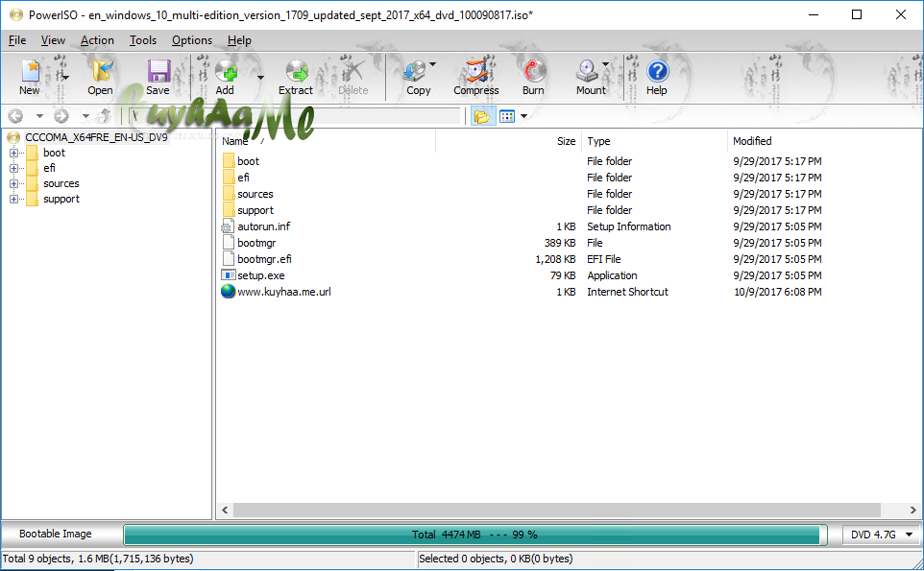The image size is (924, 571).
Task: Click the view mode icon
Action: [x=507, y=116]
